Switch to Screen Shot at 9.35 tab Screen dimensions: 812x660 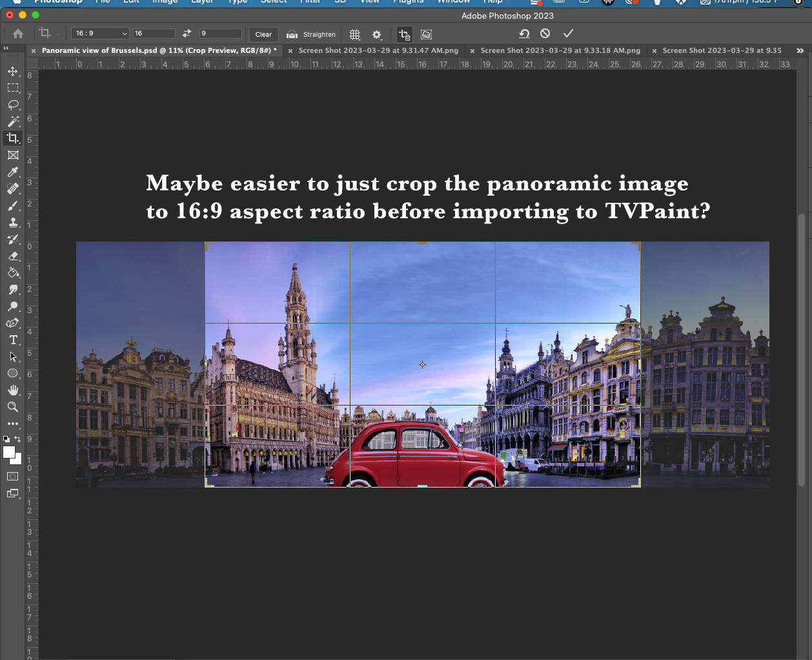pos(722,50)
